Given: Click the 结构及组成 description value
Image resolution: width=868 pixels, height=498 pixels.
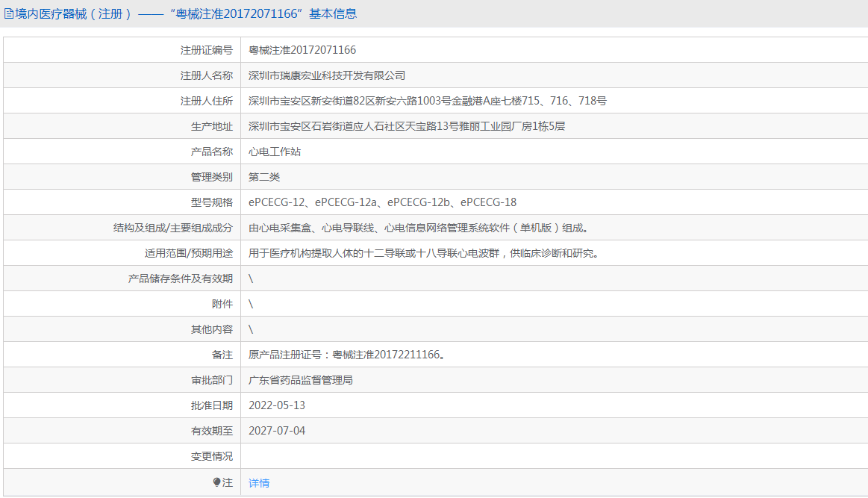Looking at the screenshot, I should click(x=423, y=228).
